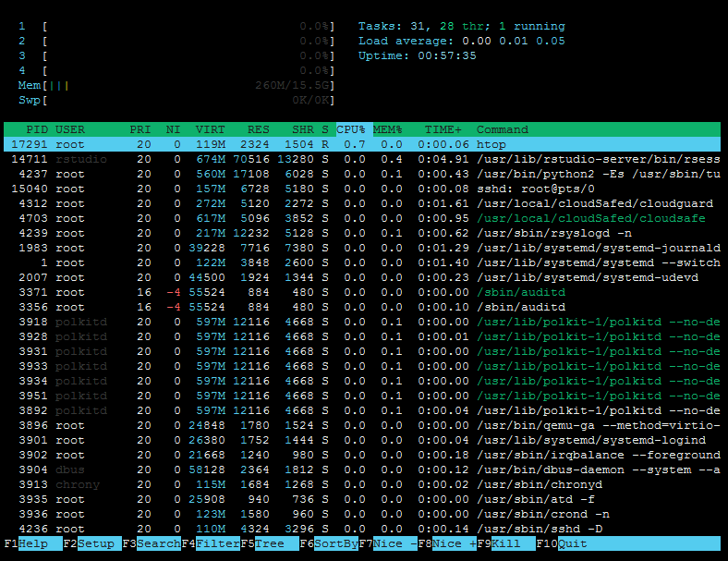Select the PID 1 systemd row
Screen dimensions: 728x561
tap(362, 262)
